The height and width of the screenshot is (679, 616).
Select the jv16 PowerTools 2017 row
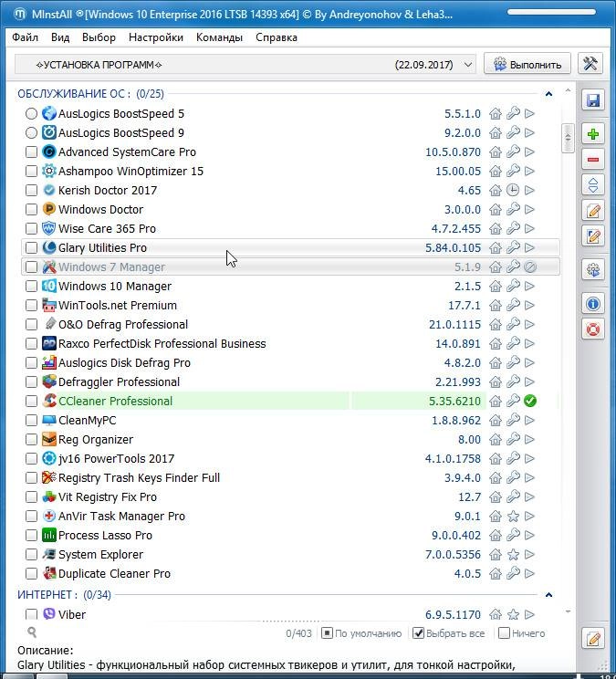[x=290, y=458]
